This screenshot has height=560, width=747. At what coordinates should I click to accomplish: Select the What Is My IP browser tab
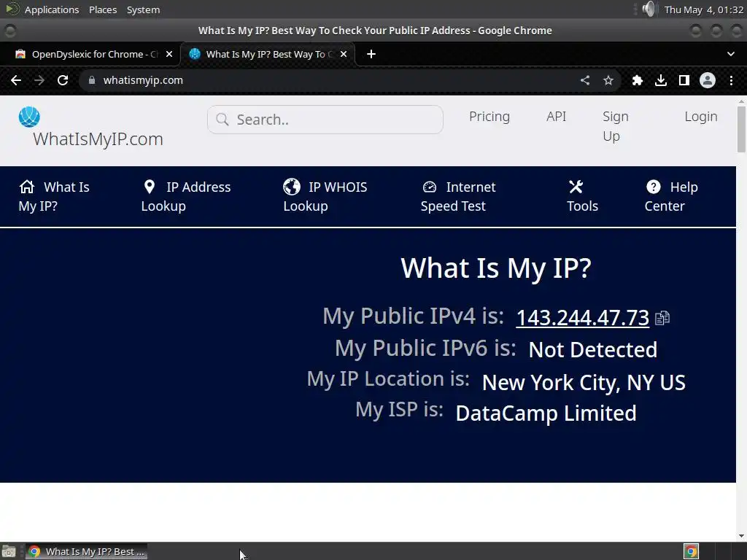pos(268,54)
